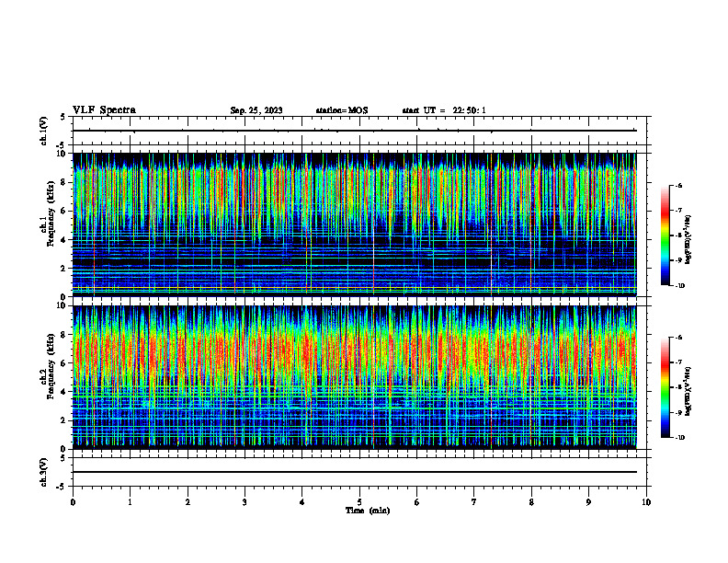The image size is (728, 563).
Task: Click the time axis tick label "9"
Action: (x=588, y=502)
